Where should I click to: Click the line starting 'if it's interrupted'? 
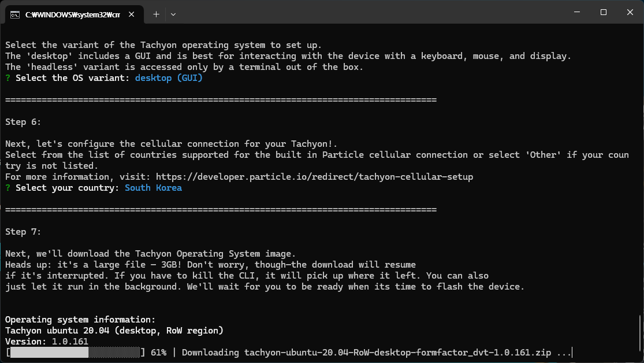point(247,276)
